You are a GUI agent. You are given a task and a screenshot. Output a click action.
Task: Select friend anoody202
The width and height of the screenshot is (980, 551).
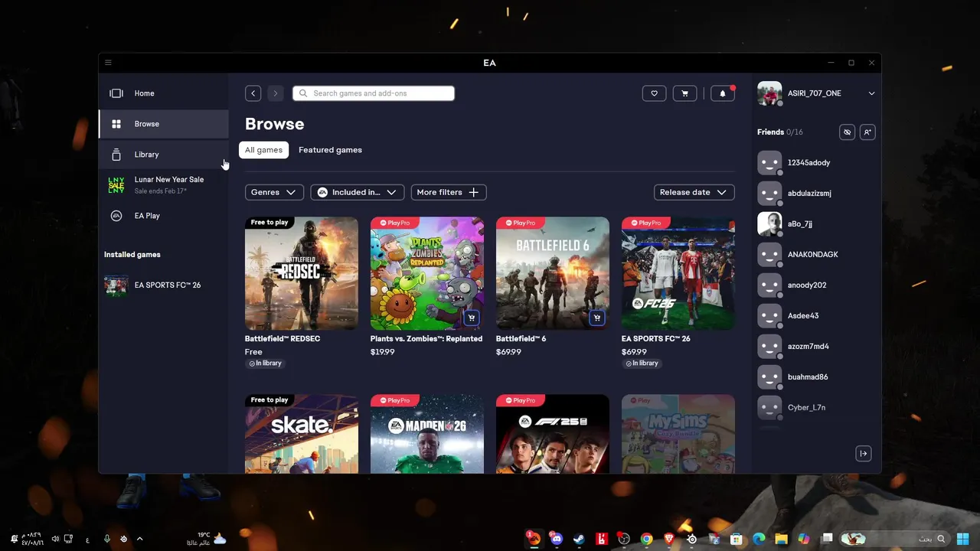pyautogui.click(x=815, y=285)
